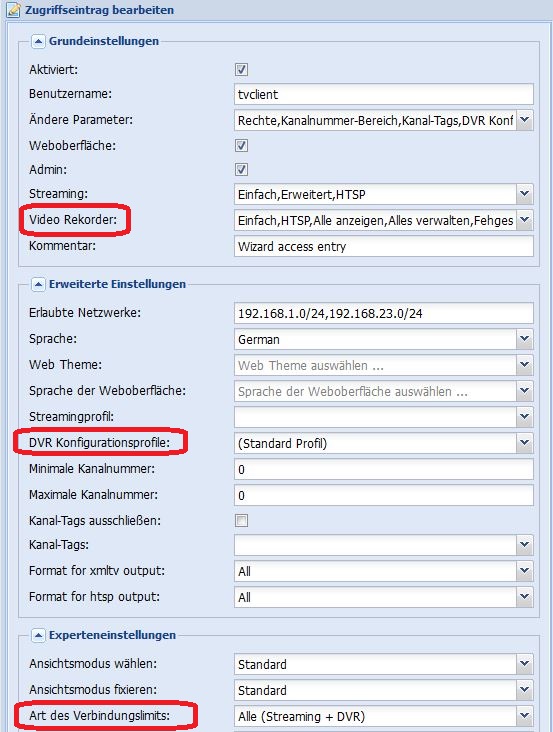The width and height of the screenshot is (553, 732).
Task: Open the Web Theme auswählen dropdown
Action: pyautogui.click(x=525, y=365)
